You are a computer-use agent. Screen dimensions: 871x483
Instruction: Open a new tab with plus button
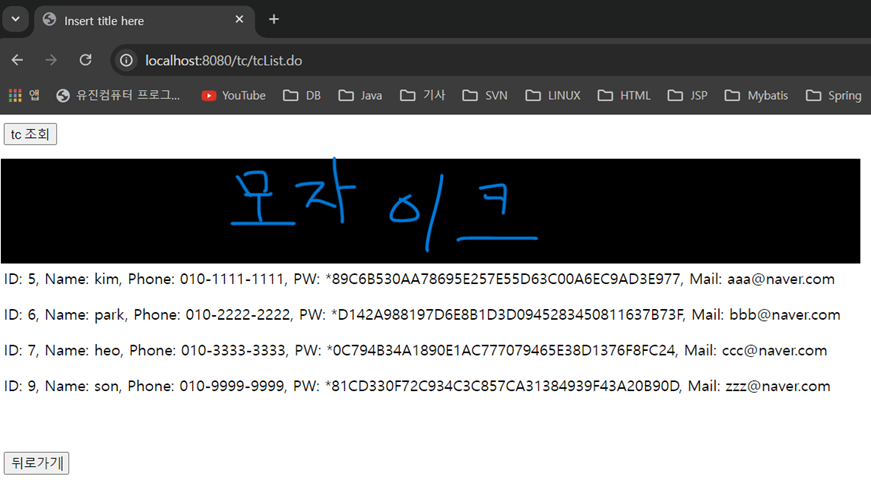click(274, 19)
